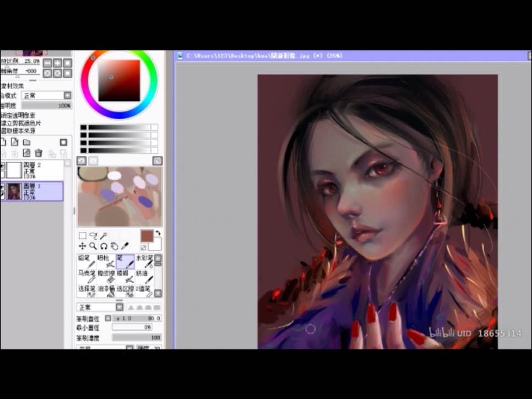Choose the 水彩笔 watercolor brush
Image resolution: width=532 pixels, height=399 pixels.
[144, 261]
